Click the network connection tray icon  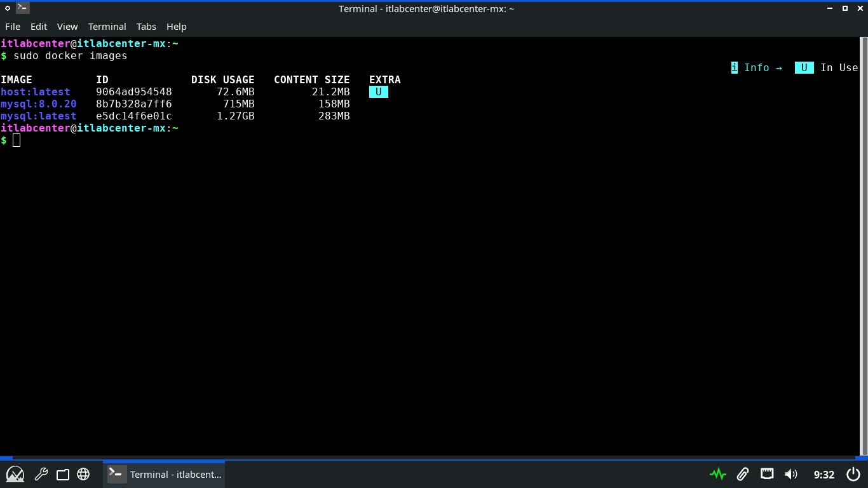[x=767, y=474]
